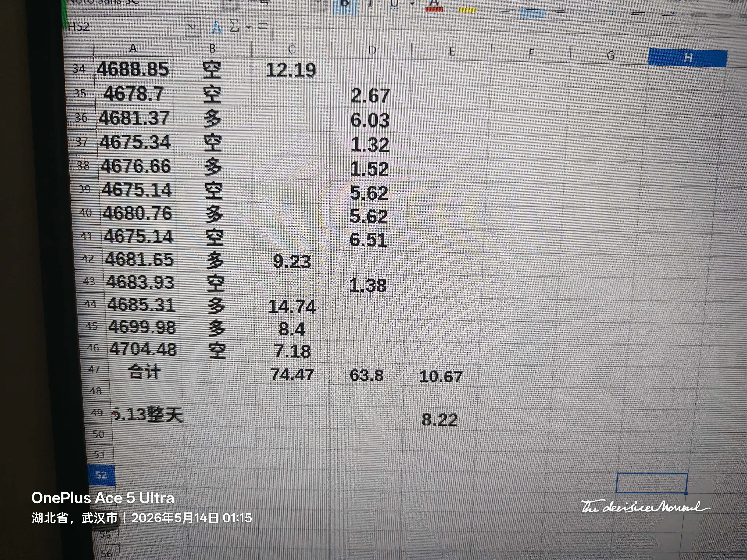The width and height of the screenshot is (747, 560).
Task: Select column G header
Action: coord(610,56)
